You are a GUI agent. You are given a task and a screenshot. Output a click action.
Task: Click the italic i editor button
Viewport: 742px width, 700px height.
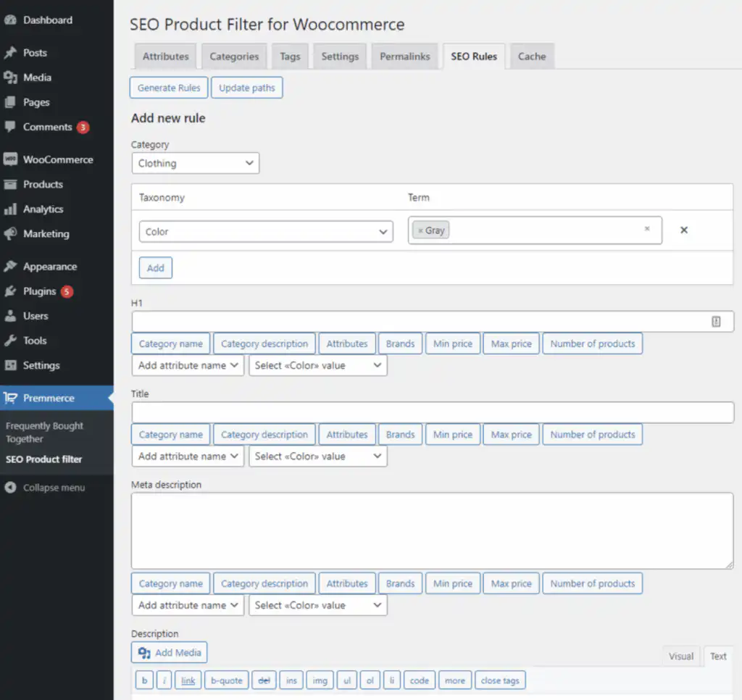(164, 680)
